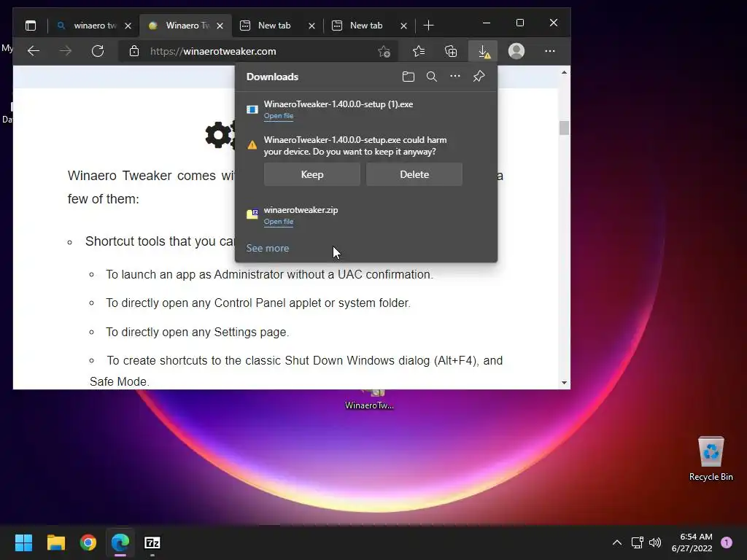Image resolution: width=747 pixels, height=560 pixels.
Task: Select the WinaeroTw... desktop shortcut
Action: (369, 399)
